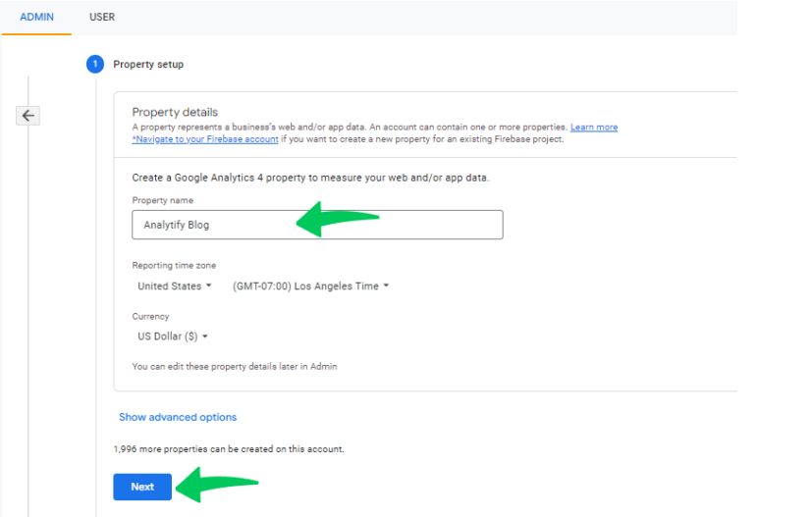Click 'You can edit these property details' note

coord(235,366)
